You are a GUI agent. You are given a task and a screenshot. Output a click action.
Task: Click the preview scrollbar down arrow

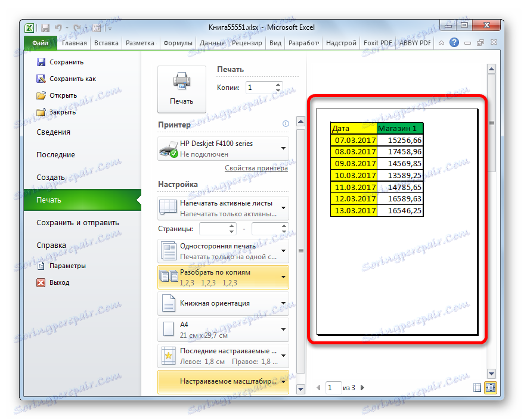(x=491, y=374)
